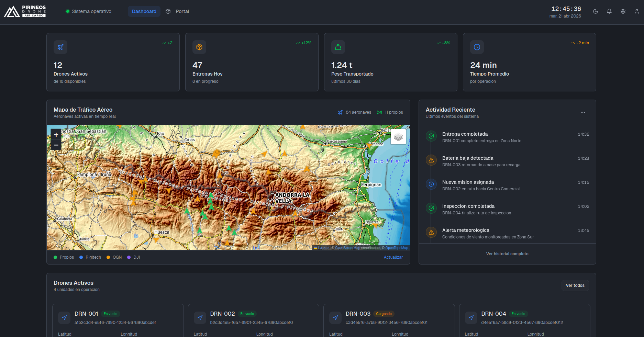Screen dimensions: 644x337
Task: Click the Drones Activos airplane icon
Action: point(60,47)
